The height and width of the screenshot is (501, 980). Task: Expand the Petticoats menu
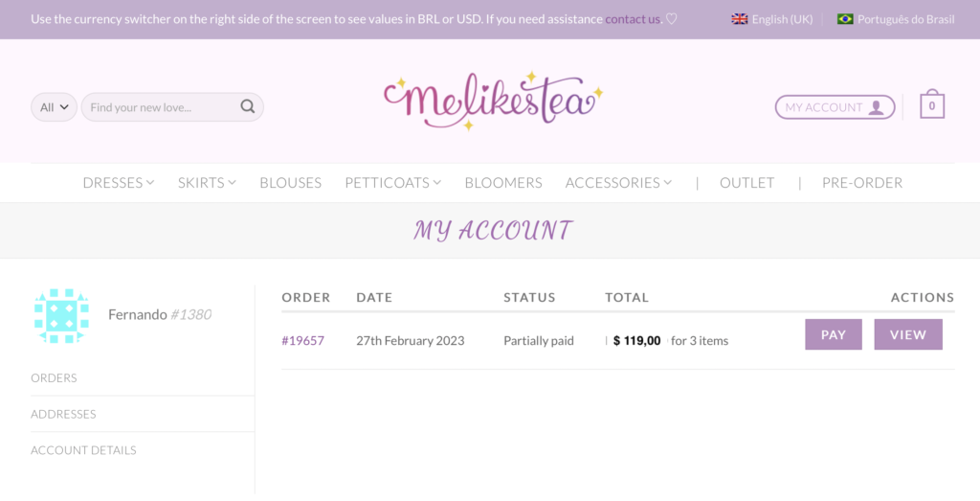(x=393, y=183)
